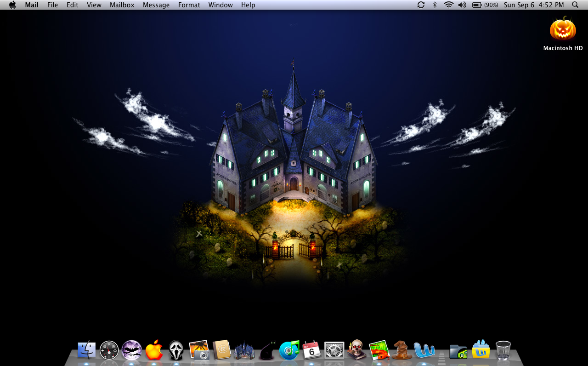Image resolution: width=588 pixels, height=366 pixels.
Task: Open the Message menu
Action: [x=156, y=5]
